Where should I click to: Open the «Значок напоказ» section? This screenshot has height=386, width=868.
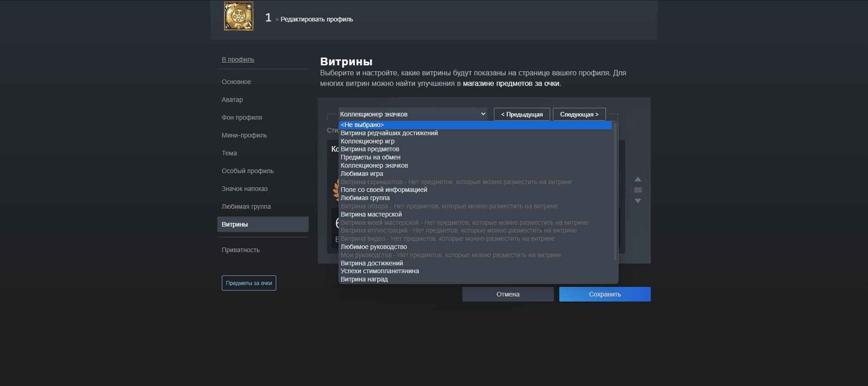pos(263,189)
